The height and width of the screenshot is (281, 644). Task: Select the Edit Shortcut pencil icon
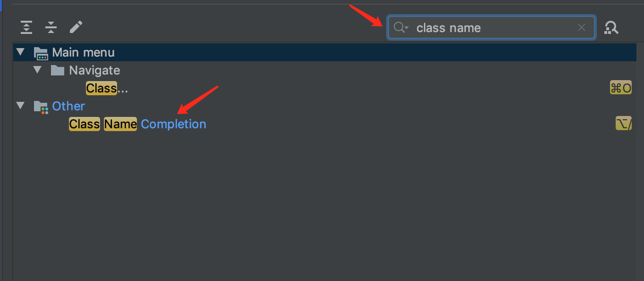pos(76,27)
